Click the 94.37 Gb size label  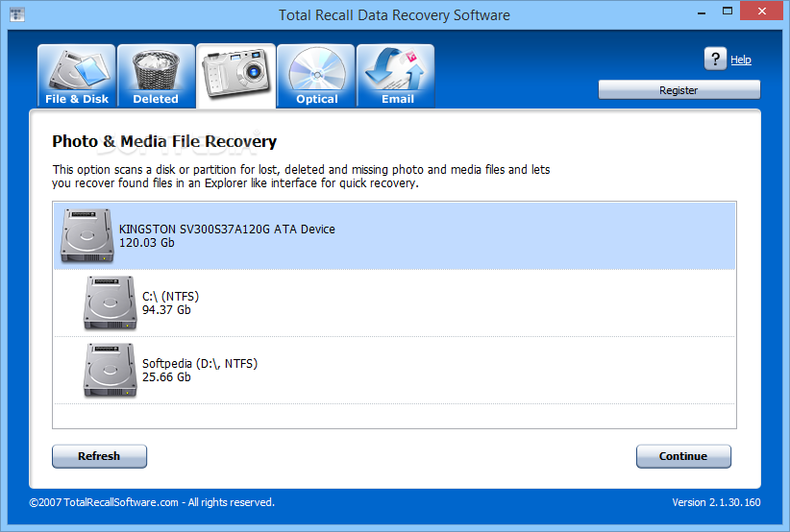pos(166,310)
